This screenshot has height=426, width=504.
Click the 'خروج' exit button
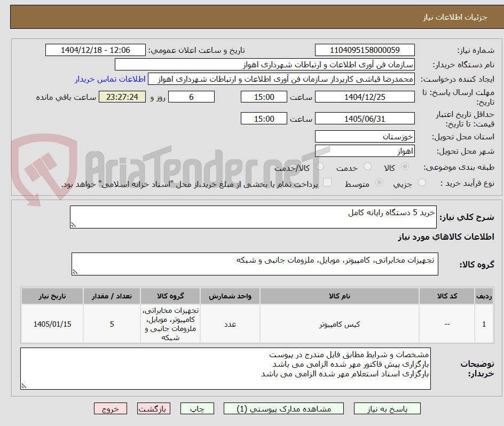[x=110, y=408]
